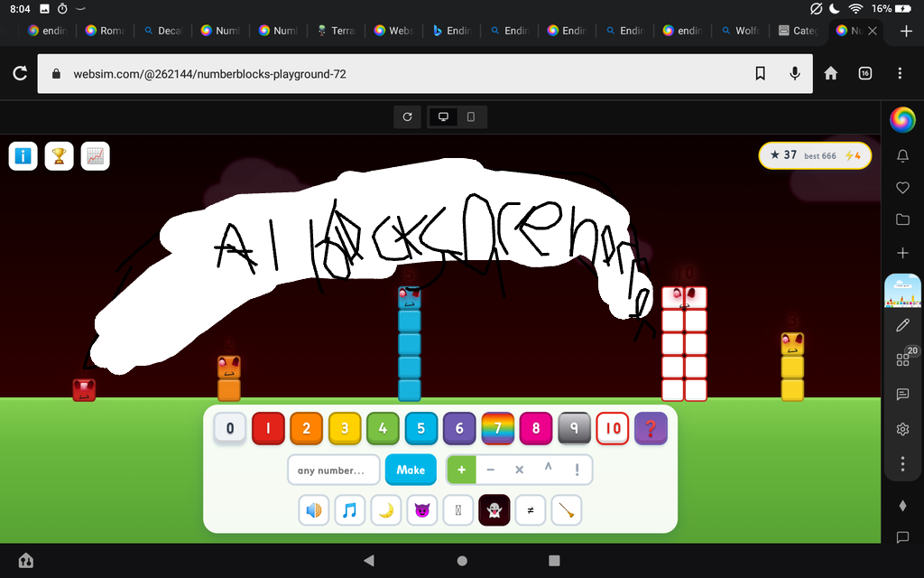Go to browser home page
924x578 pixels.
coord(831,73)
